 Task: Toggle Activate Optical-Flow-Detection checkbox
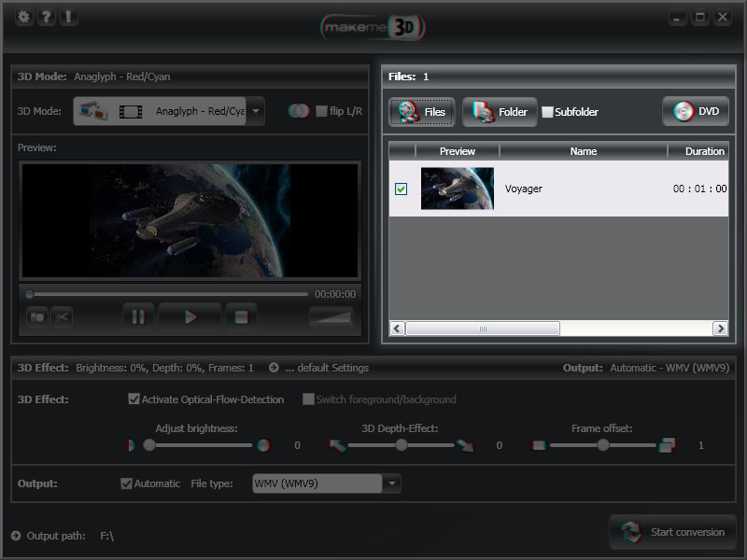[134, 399]
